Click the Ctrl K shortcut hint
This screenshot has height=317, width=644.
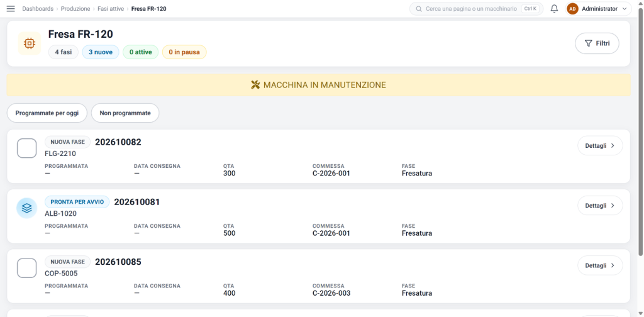(531, 9)
